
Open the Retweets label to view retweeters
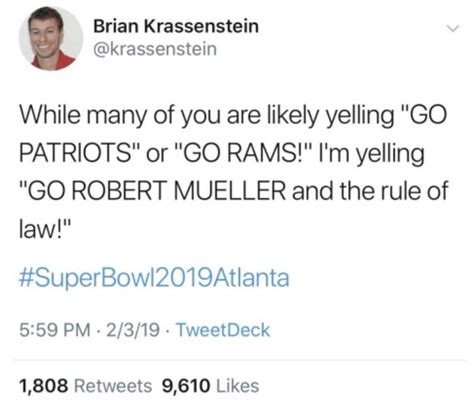(113, 386)
